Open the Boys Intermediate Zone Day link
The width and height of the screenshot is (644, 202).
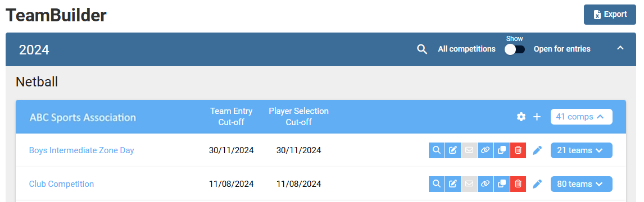point(81,150)
